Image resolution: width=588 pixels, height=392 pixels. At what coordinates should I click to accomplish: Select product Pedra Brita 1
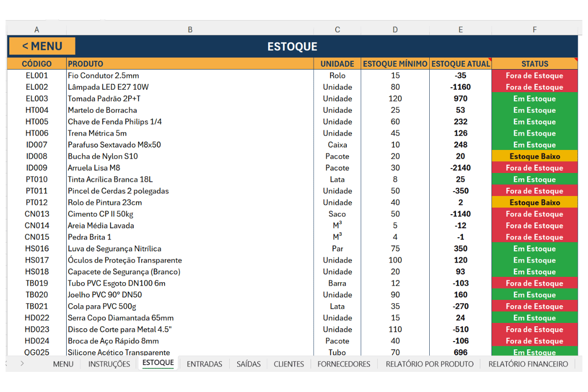(90, 237)
